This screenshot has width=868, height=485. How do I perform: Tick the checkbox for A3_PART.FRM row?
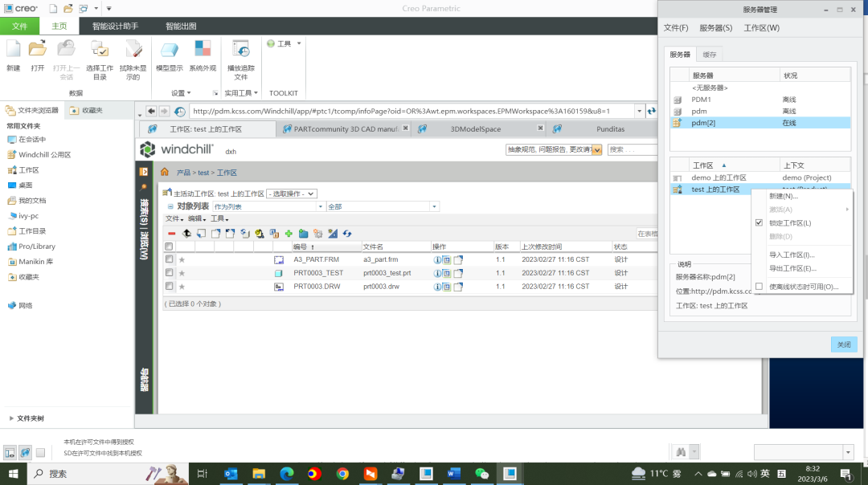pos(169,259)
